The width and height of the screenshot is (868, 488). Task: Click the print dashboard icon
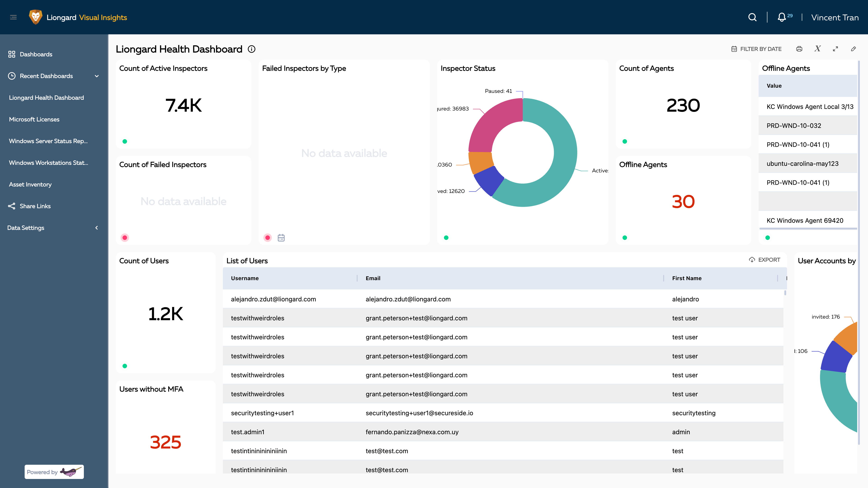(x=799, y=49)
